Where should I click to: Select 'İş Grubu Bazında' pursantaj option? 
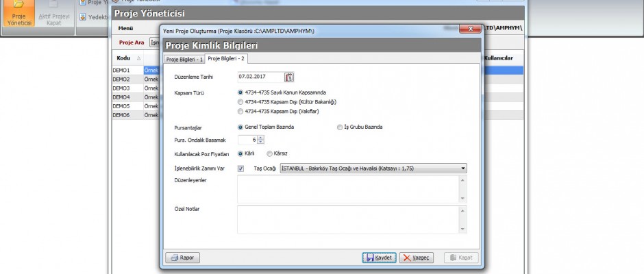tap(340, 127)
